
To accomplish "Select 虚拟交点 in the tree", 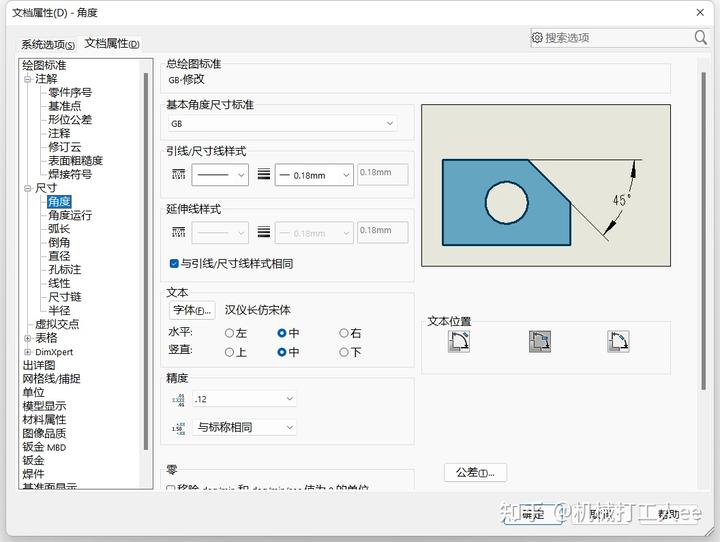I will pyautogui.click(x=57, y=324).
